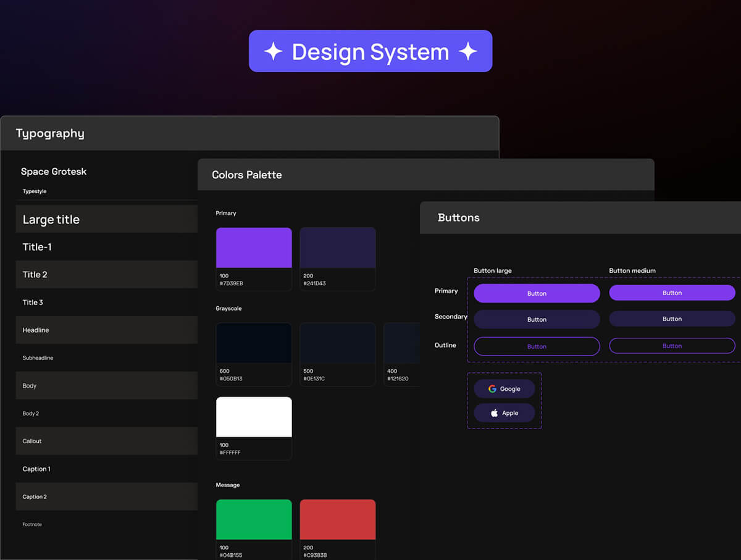Click the medium Outline Button
The height and width of the screenshot is (560, 741).
pos(672,346)
